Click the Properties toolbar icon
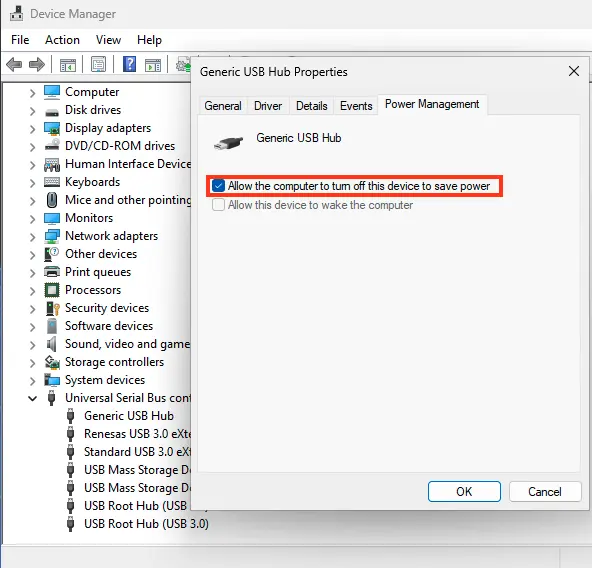This screenshot has height=568, width=592. coord(98,65)
